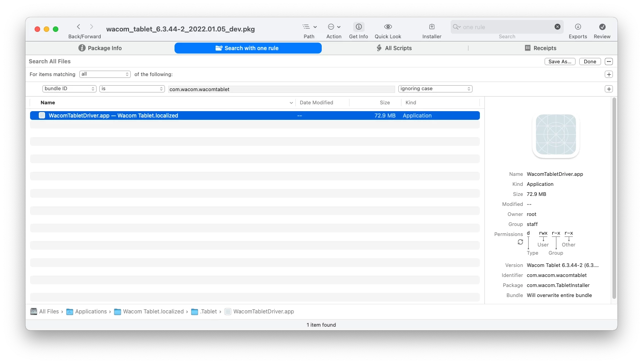Go back with the Back arrow
643x364 pixels.
[78, 27]
